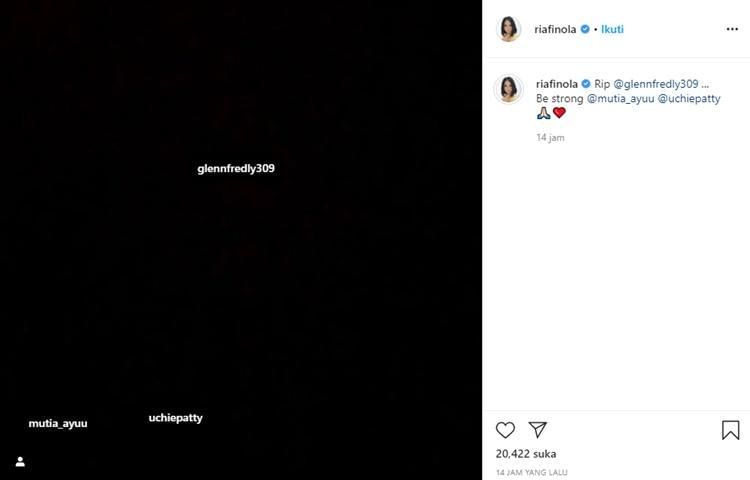The height and width of the screenshot is (480, 750).
Task: Click the riafinola avatar in the post header
Action: (509, 30)
